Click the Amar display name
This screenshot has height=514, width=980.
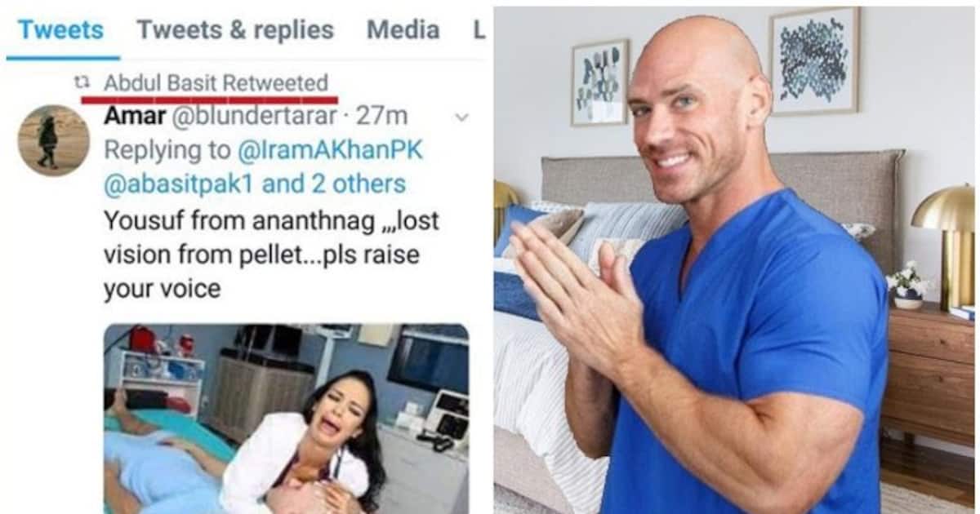pos(132,116)
